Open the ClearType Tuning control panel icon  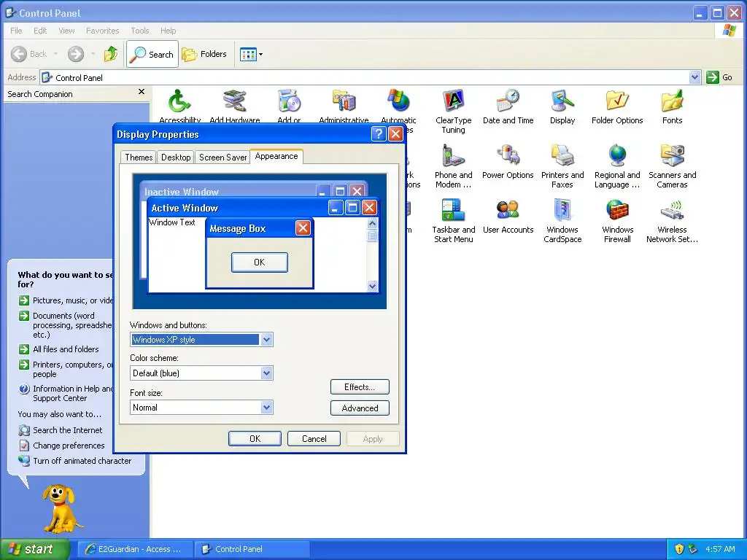pos(453,111)
